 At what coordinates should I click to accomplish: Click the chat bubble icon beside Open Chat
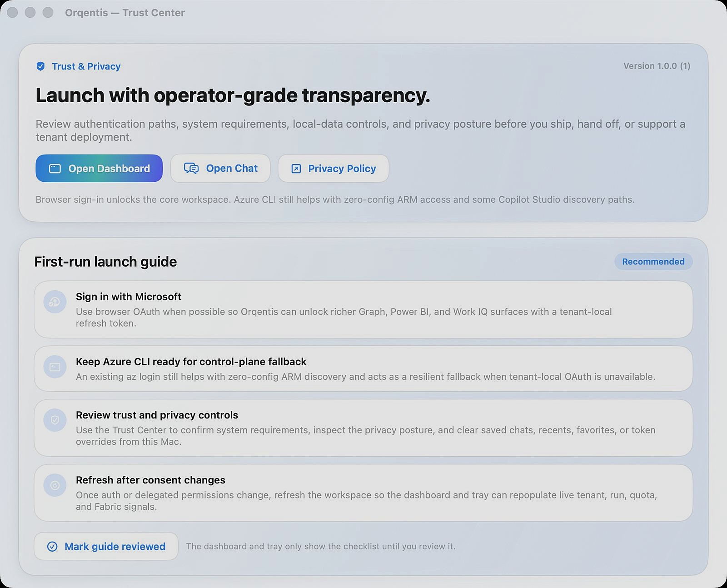click(x=192, y=169)
